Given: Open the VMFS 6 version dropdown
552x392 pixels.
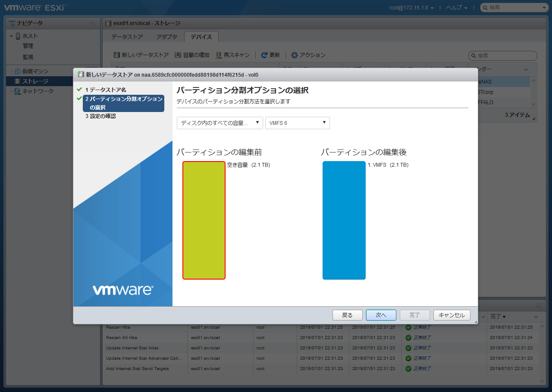Looking at the screenshot, I should click(x=298, y=123).
